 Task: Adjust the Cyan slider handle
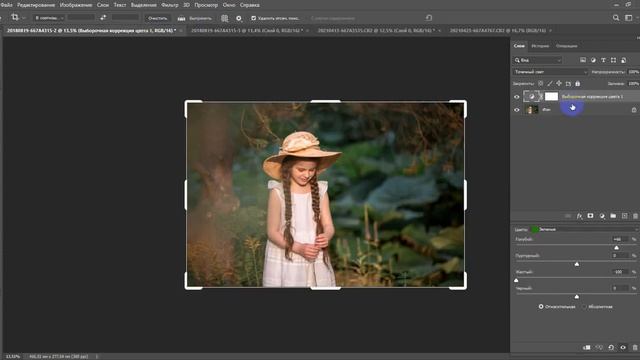[616, 248]
